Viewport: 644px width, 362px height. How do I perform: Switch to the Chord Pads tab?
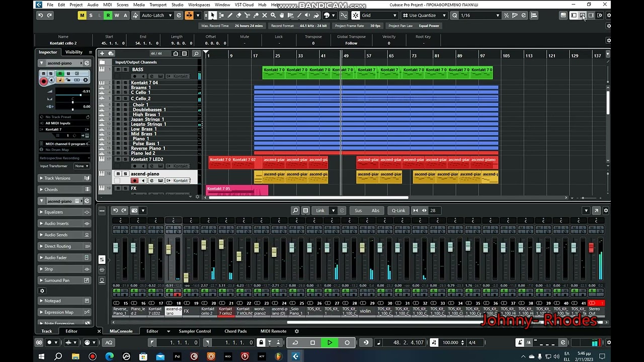pos(235,331)
